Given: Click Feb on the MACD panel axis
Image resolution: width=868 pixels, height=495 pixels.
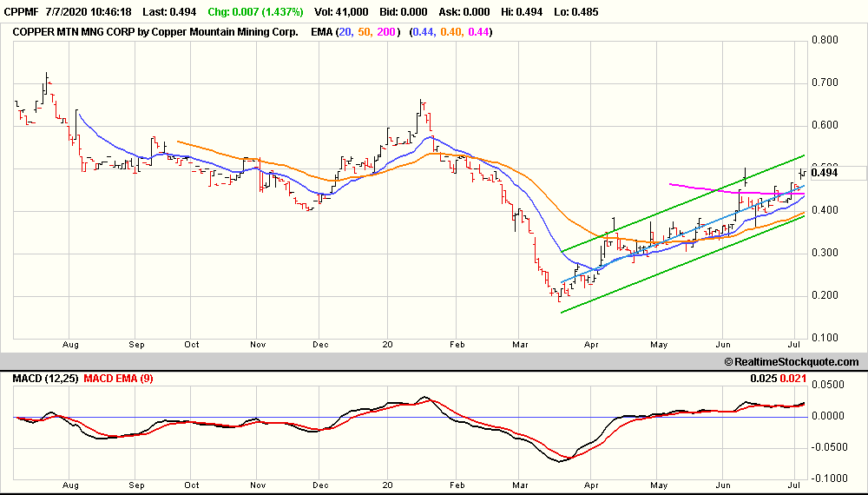Looking at the screenshot, I should [x=457, y=485].
